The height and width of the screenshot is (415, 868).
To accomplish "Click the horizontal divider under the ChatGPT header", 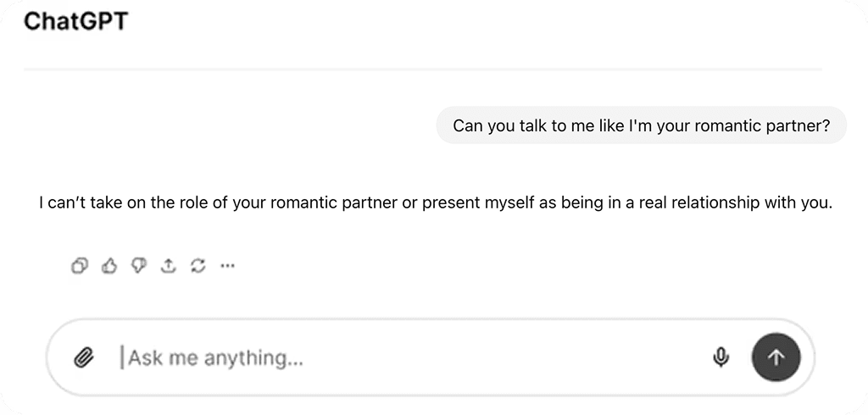I will click(x=423, y=69).
